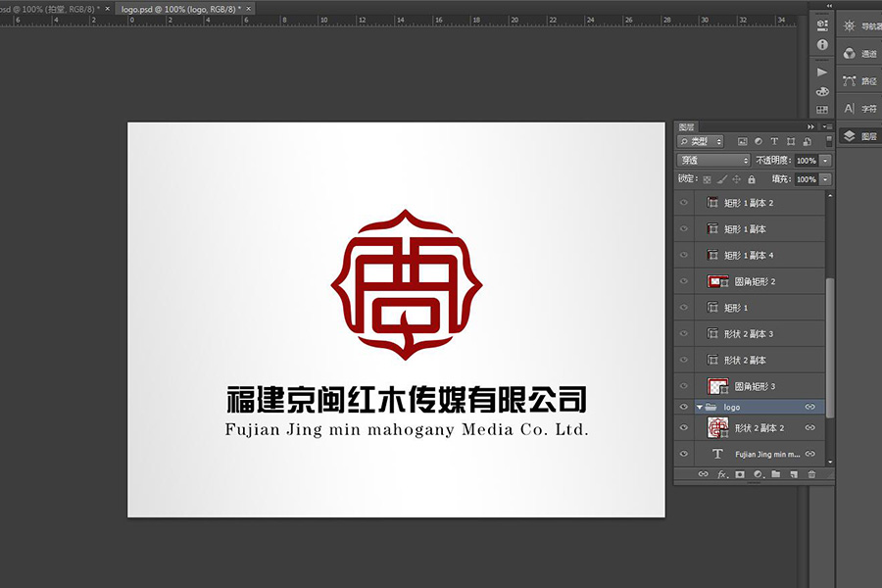This screenshot has width=882, height=588.
Task: Create a new layer
Action: (794, 474)
